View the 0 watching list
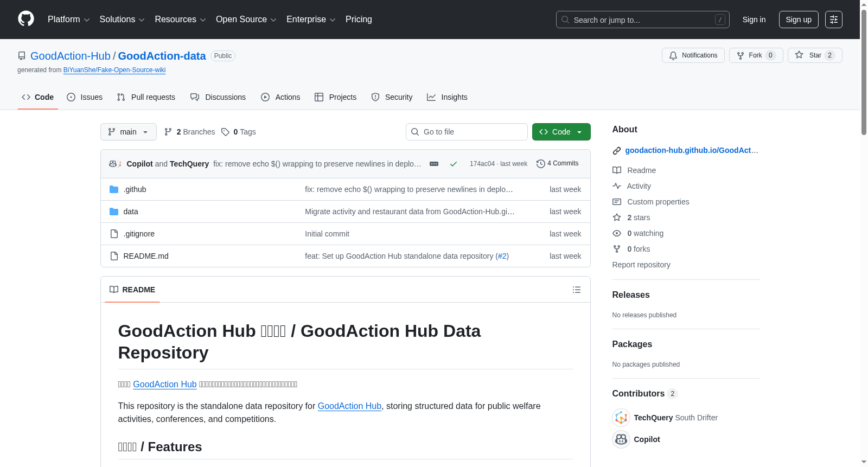The image size is (868, 467). click(638, 233)
